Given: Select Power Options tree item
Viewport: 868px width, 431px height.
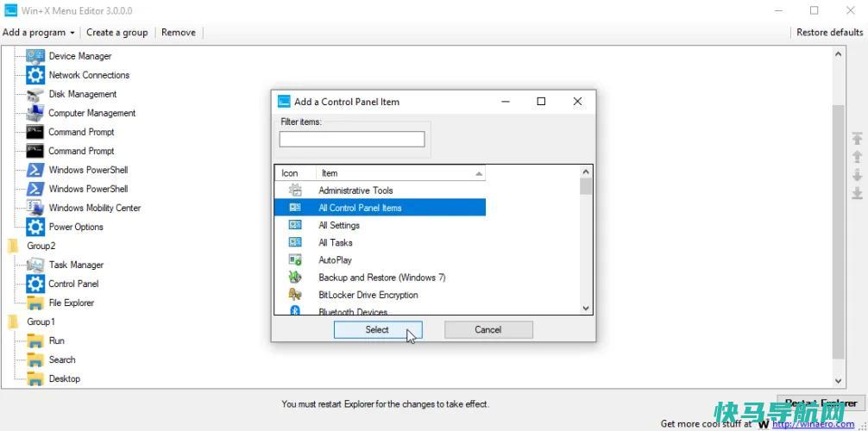Looking at the screenshot, I should [76, 227].
